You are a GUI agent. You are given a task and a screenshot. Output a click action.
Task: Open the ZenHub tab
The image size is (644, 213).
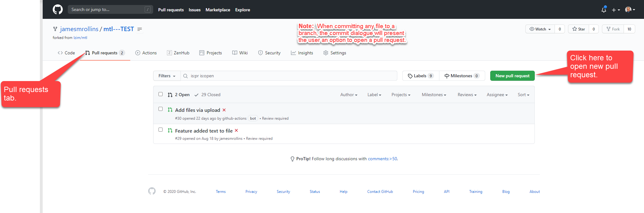point(178,53)
